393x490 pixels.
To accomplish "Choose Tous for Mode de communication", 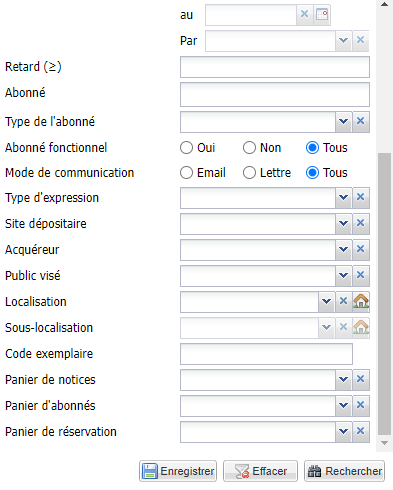I will coord(312,173).
